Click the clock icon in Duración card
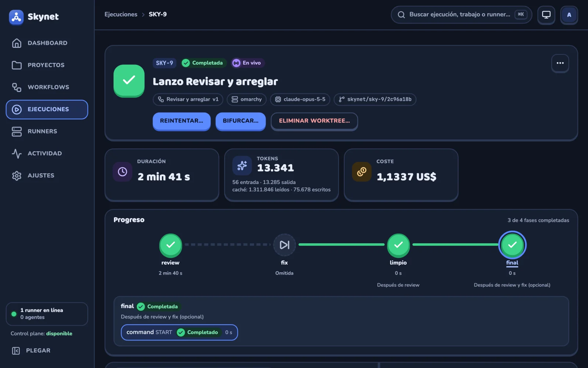Image resolution: width=588 pixels, height=368 pixels. (x=122, y=172)
